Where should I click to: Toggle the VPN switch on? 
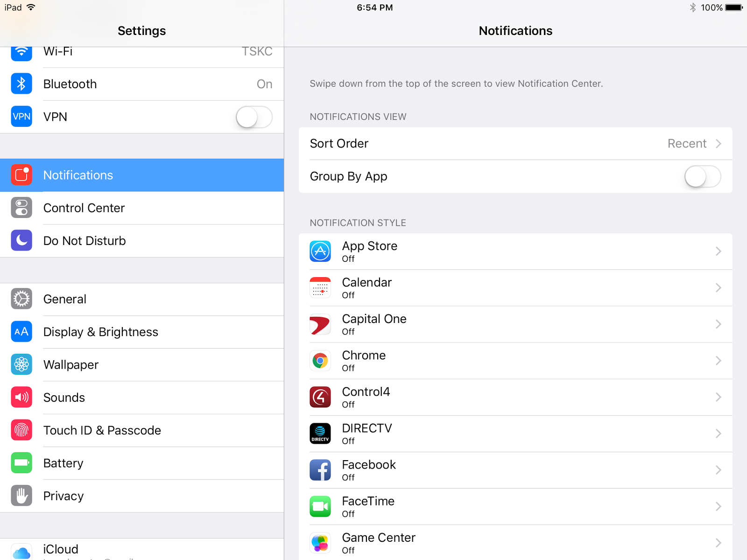[x=254, y=117]
